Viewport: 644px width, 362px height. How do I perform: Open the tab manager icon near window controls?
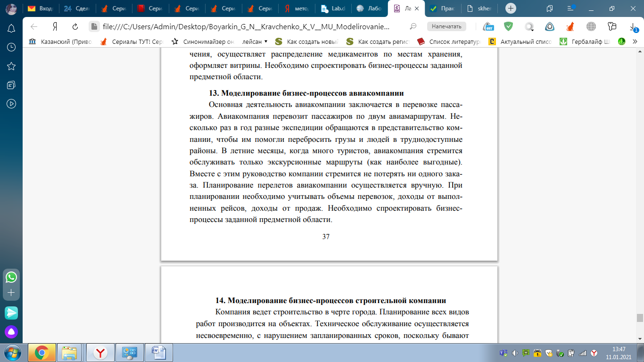(550, 8)
